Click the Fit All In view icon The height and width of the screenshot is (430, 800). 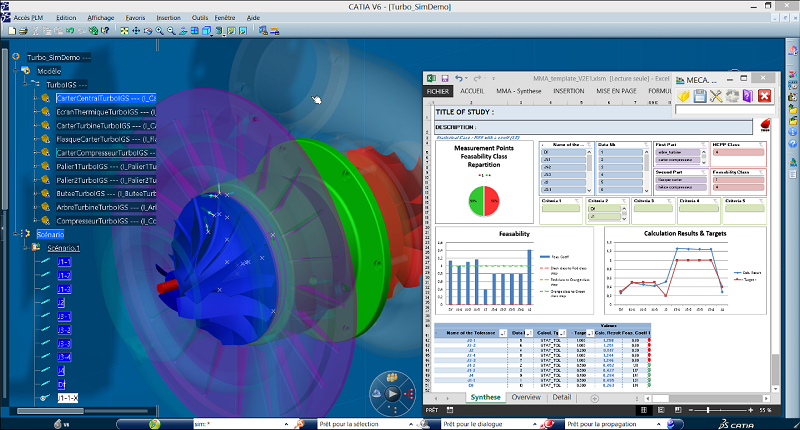124,31
